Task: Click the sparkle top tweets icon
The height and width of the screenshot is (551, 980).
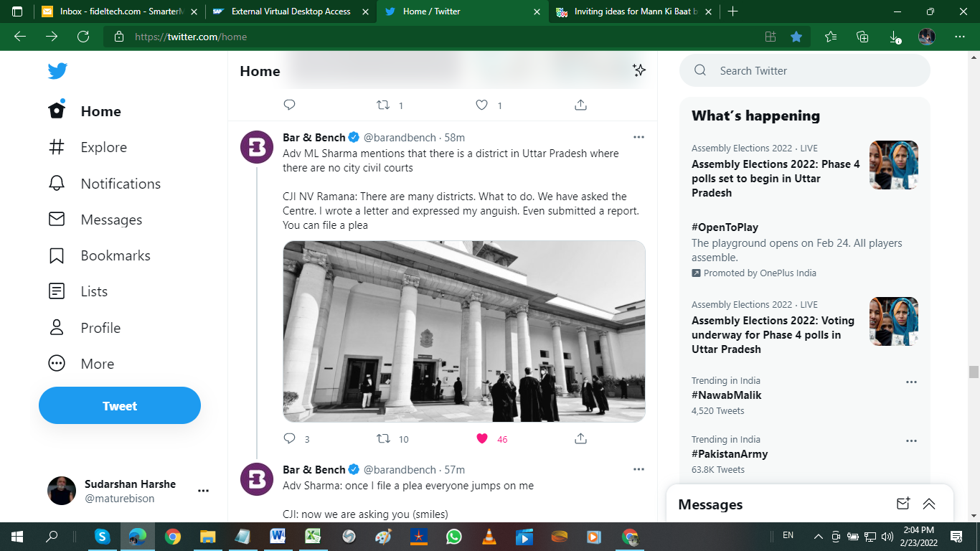Action: [639, 70]
